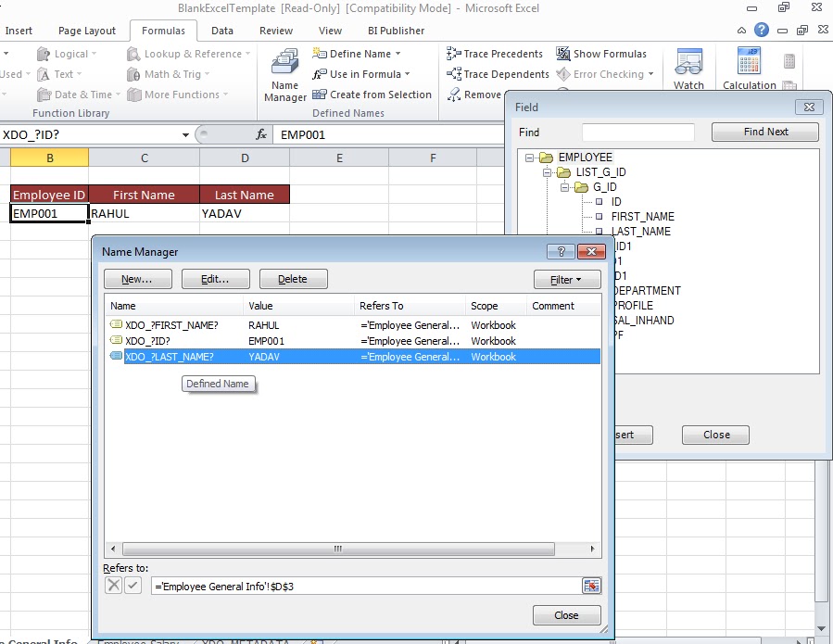Open Date & Time functions

79,95
